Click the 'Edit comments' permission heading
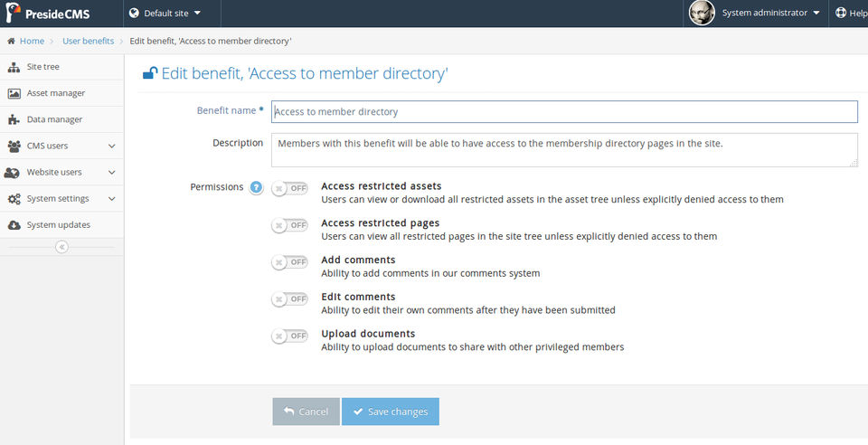868x445 pixels. 358,297
